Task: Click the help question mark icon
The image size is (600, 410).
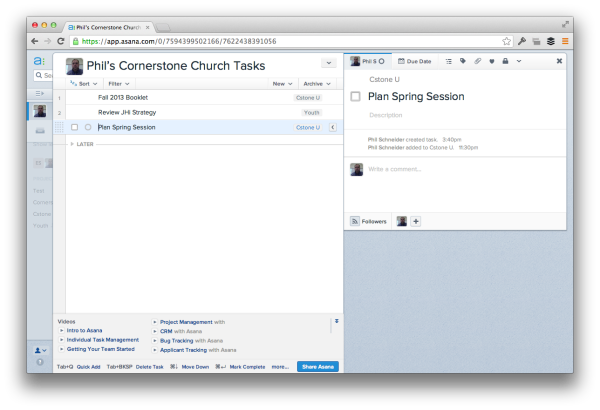Action: [40, 362]
